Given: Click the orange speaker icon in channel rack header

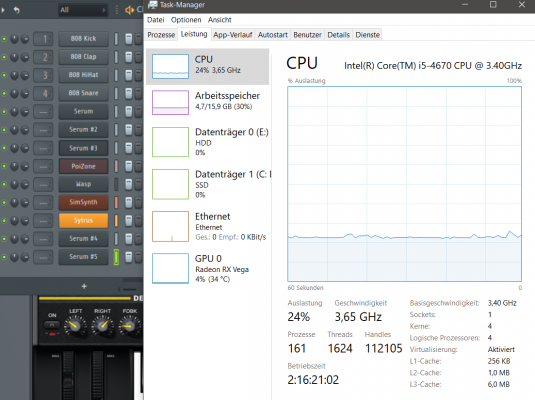Looking at the screenshot, I should 129,10.
